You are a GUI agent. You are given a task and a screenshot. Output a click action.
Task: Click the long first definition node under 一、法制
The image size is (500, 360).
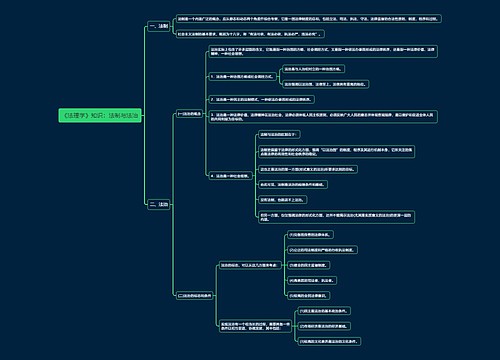click(309, 19)
